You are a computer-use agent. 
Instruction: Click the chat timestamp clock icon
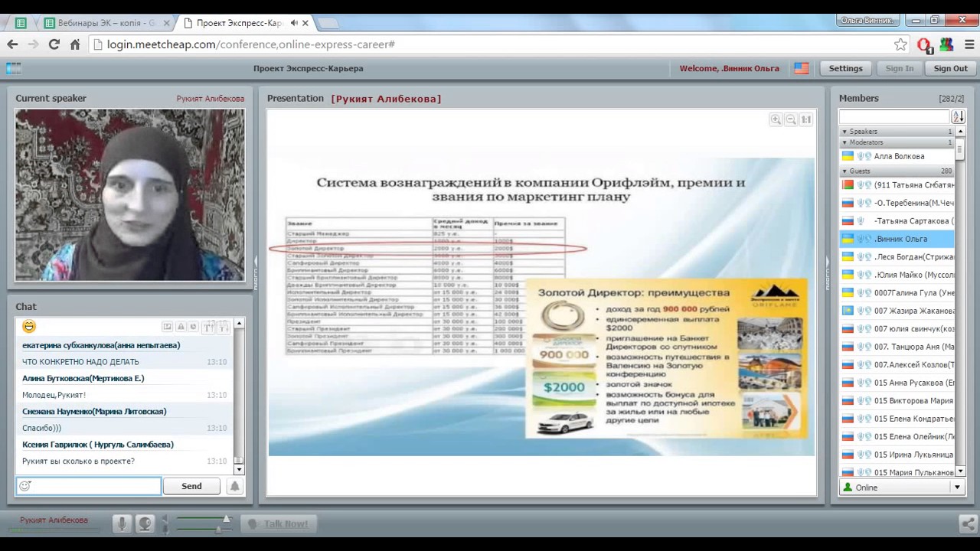click(193, 328)
